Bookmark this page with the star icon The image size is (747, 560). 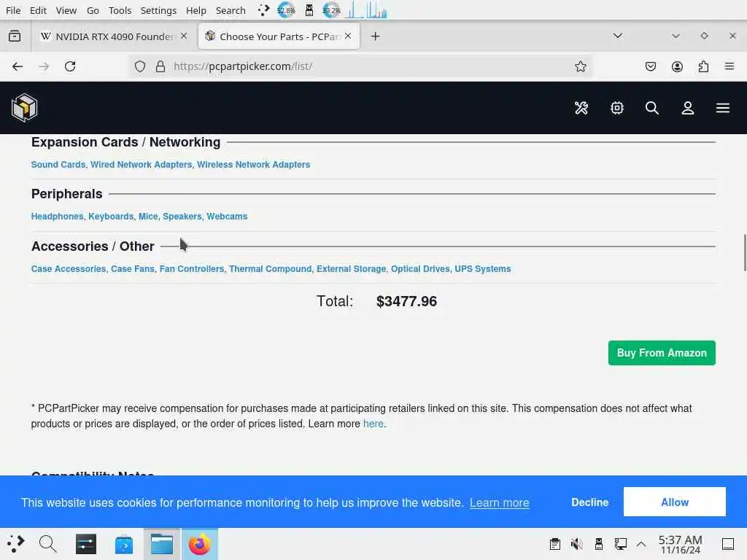click(580, 66)
